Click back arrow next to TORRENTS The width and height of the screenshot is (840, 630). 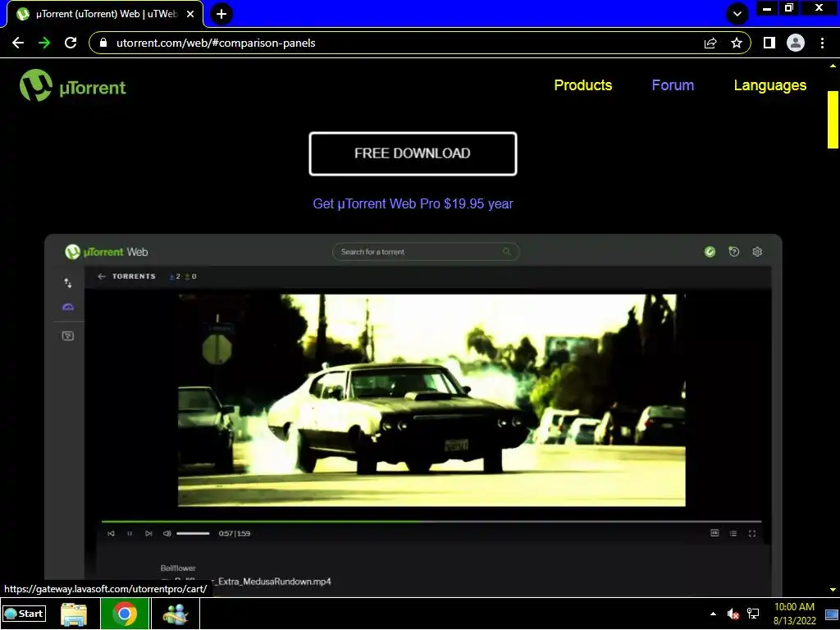(x=102, y=276)
